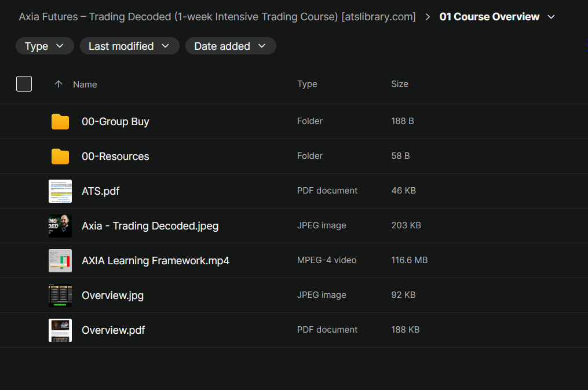588x390 pixels.
Task: Click the sort ascending arrow beside Name
Action: (58, 84)
